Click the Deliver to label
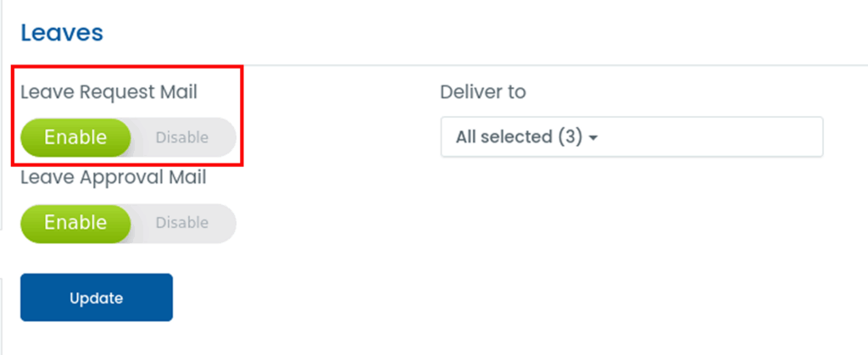 tap(483, 92)
